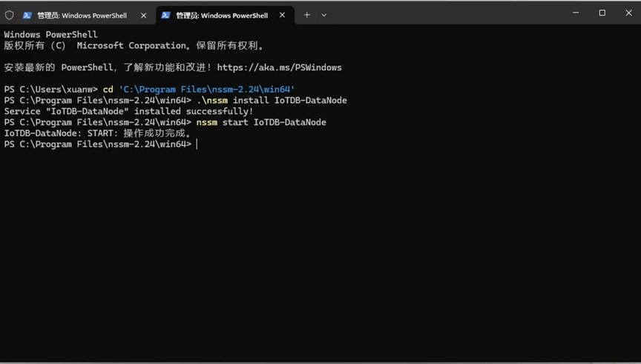Click the blinking cursor at the last prompt

click(197, 145)
